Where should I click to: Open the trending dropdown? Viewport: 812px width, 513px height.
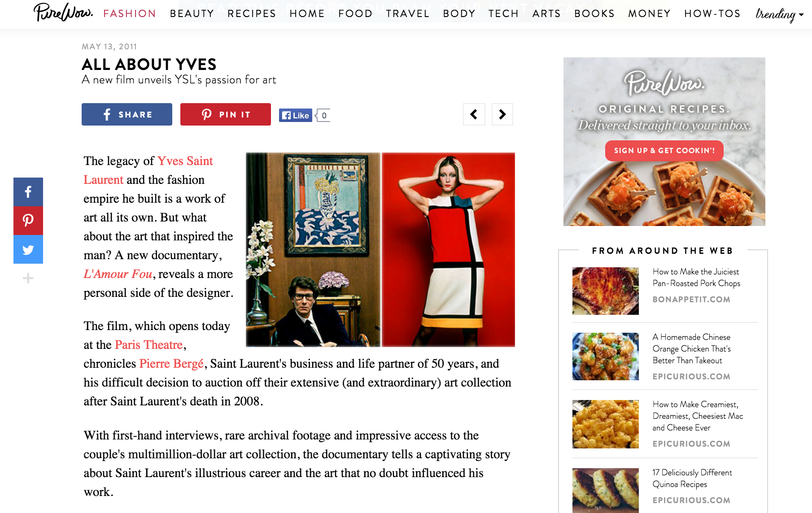point(780,14)
